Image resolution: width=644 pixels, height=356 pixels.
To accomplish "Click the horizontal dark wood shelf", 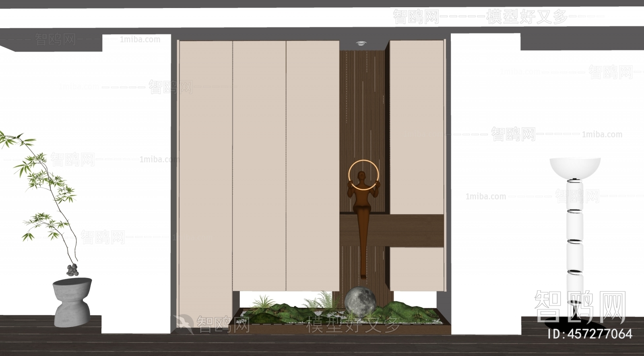I will (x=392, y=230).
